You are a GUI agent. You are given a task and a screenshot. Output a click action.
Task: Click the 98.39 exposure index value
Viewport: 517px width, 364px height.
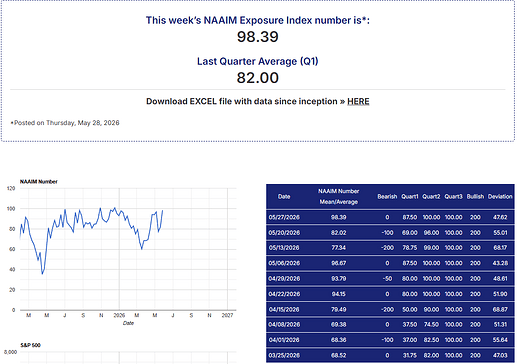click(x=258, y=37)
